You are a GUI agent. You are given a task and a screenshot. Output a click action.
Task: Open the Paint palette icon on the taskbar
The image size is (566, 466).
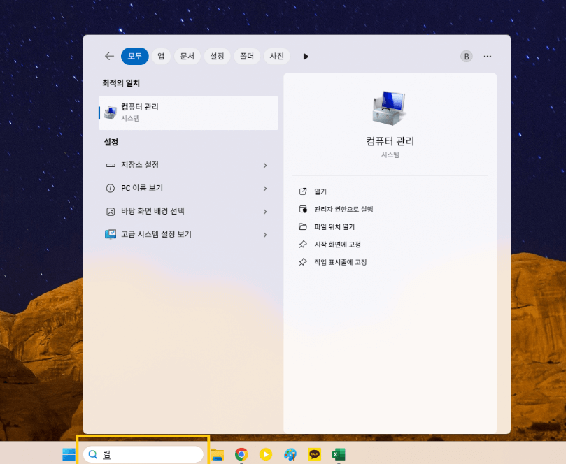[x=290, y=454]
